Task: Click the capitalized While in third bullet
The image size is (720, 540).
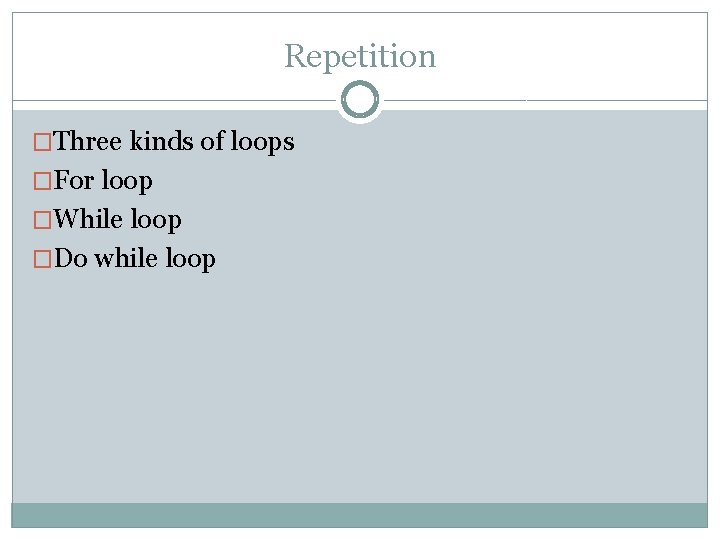Action: point(88,220)
